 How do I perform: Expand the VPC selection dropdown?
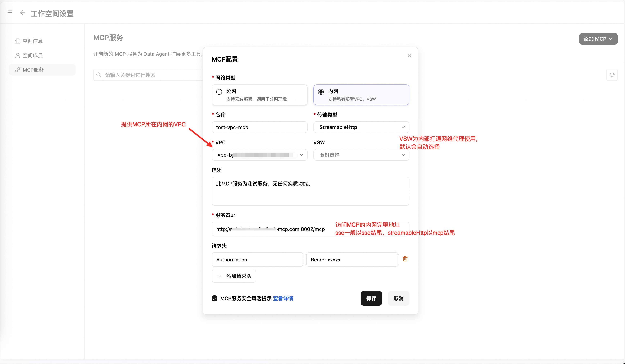259,155
